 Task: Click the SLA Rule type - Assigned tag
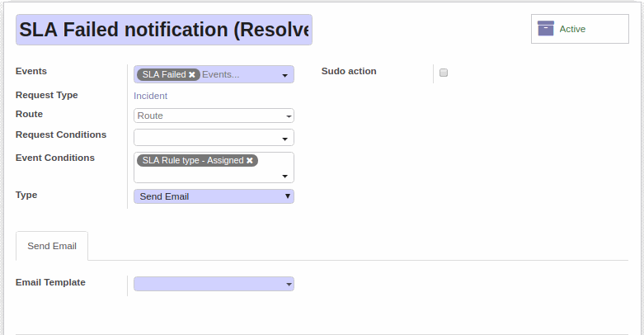coord(193,160)
